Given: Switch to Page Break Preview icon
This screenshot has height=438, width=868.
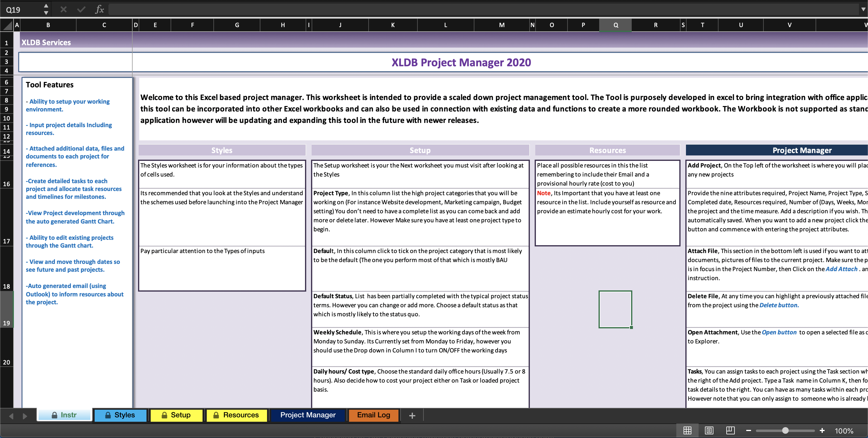Looking at the screenshot, I should pos(731,430).
